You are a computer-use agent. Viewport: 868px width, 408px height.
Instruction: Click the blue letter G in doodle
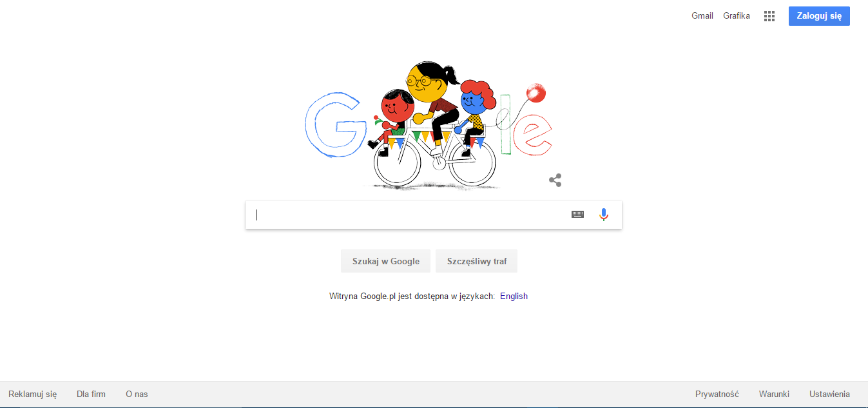[333, 125]
